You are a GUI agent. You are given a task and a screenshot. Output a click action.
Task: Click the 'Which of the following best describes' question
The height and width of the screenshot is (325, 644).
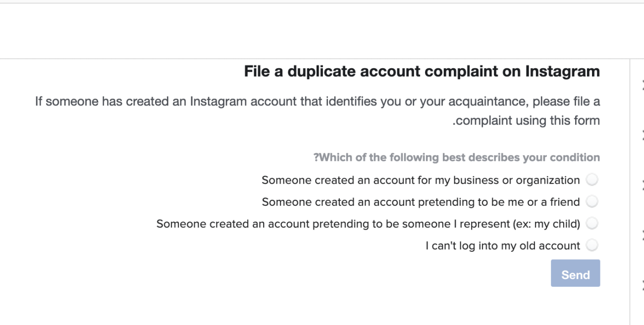coord(456,158)
